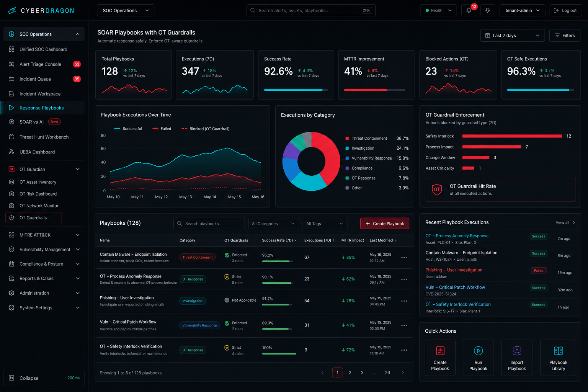Open Unified SOC Dashboard from sidebar
This screenshot has width=588, height=392.
44,49
